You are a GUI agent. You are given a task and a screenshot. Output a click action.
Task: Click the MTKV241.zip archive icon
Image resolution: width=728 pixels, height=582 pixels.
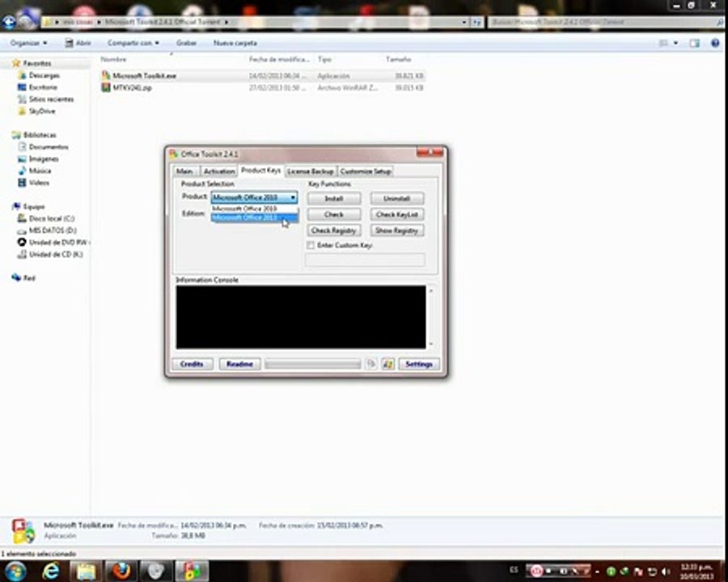point(106,87)
